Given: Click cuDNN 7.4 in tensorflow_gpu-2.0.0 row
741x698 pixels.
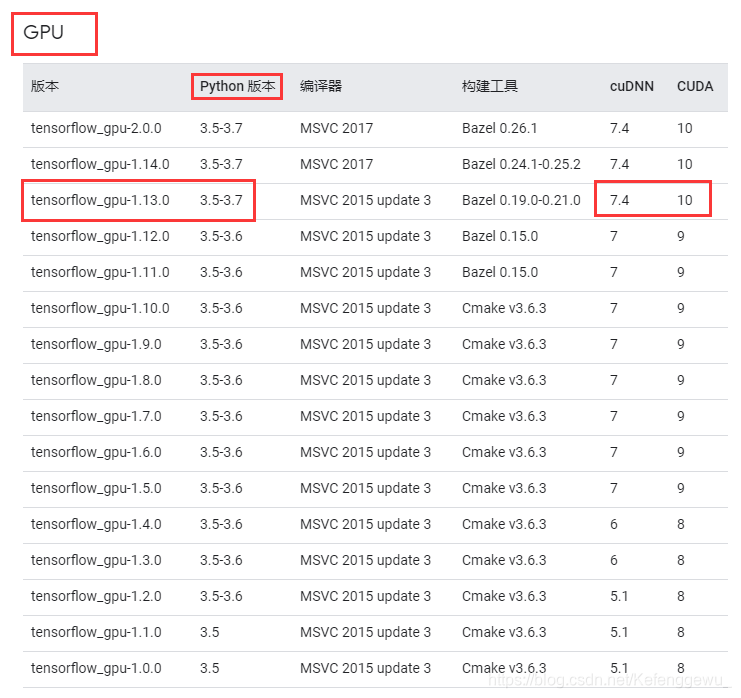Looking at the screenshot, I should click(x=620, y=128).
